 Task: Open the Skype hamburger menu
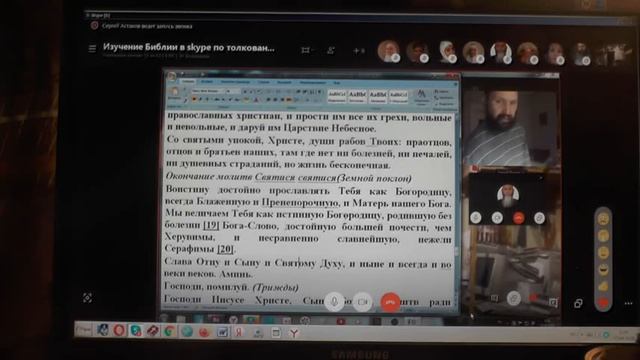(92, 49)
